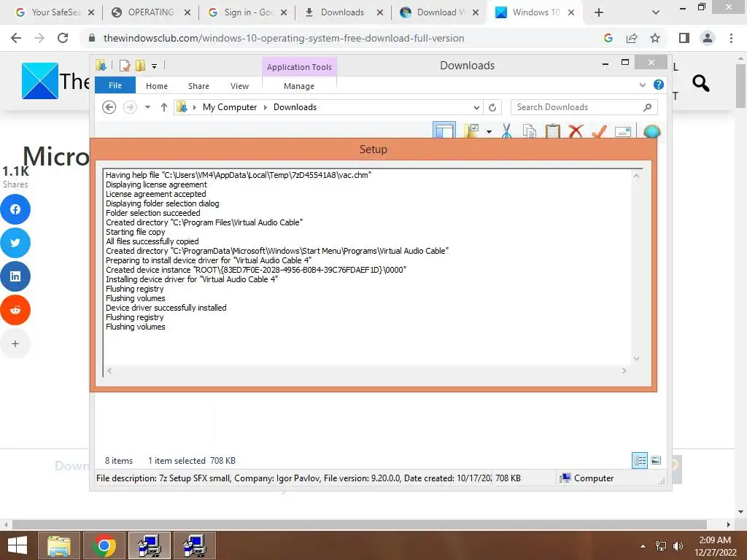Screen dimensions: 747x560
Task: Open the dropdown beside folder options icon
Action: coord(489,131)
